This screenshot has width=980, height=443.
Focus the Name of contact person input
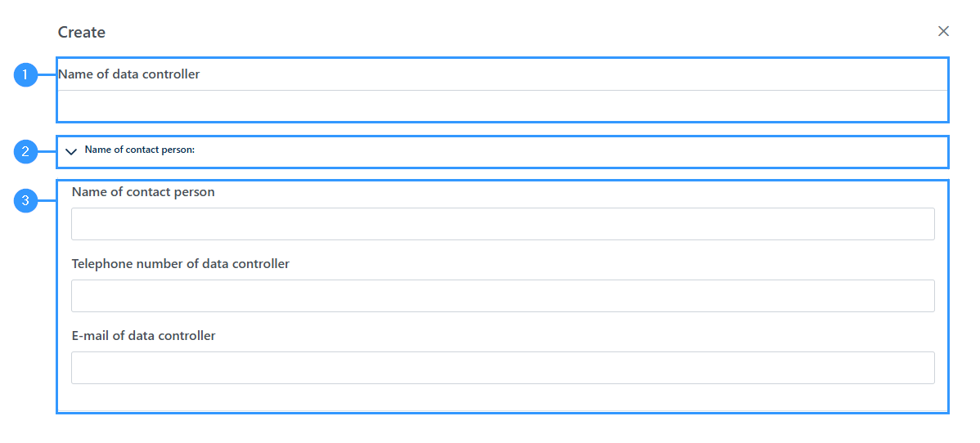pyautogui.click(x=502, y=224)
